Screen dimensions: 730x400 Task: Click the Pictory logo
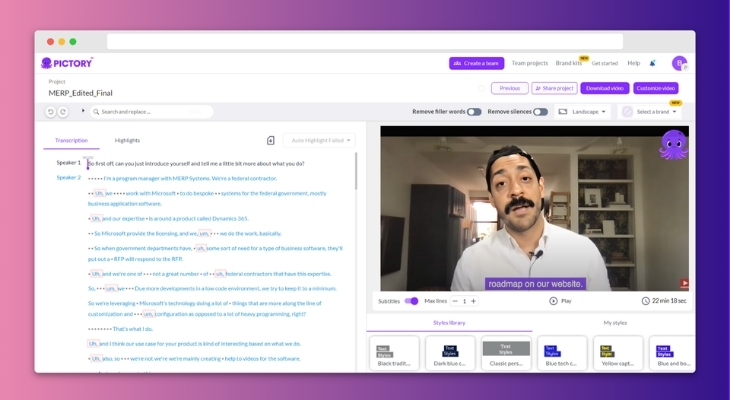pos(67,63)
